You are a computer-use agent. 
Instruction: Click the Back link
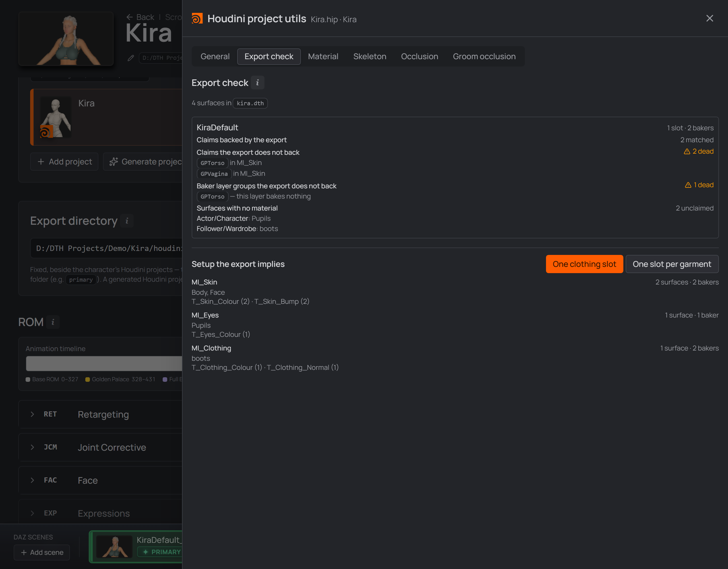[x=140, y=17]
